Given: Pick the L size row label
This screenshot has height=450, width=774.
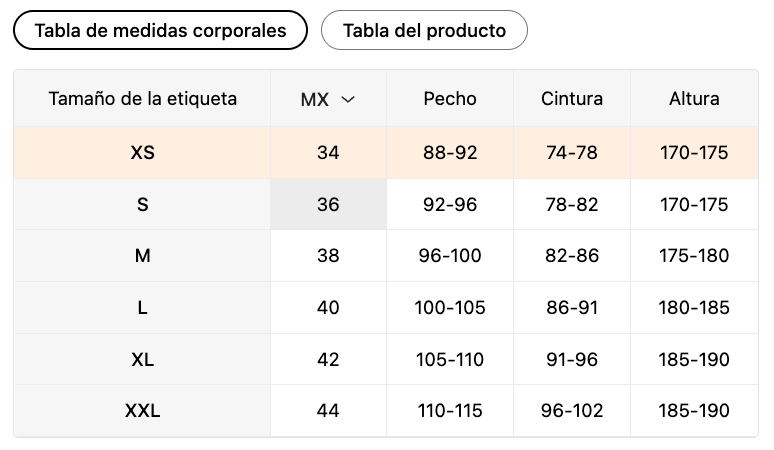Looking at the screenshot, I should [142, 307].
